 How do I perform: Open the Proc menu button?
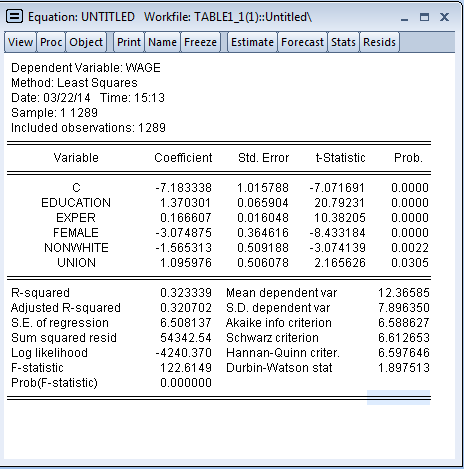click(x=51, y=42)
